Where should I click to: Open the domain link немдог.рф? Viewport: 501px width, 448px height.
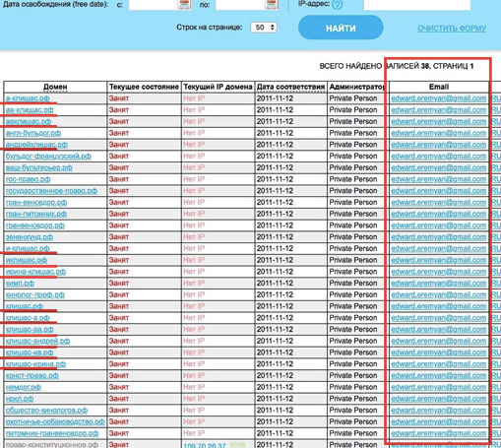tap(24, 387)
